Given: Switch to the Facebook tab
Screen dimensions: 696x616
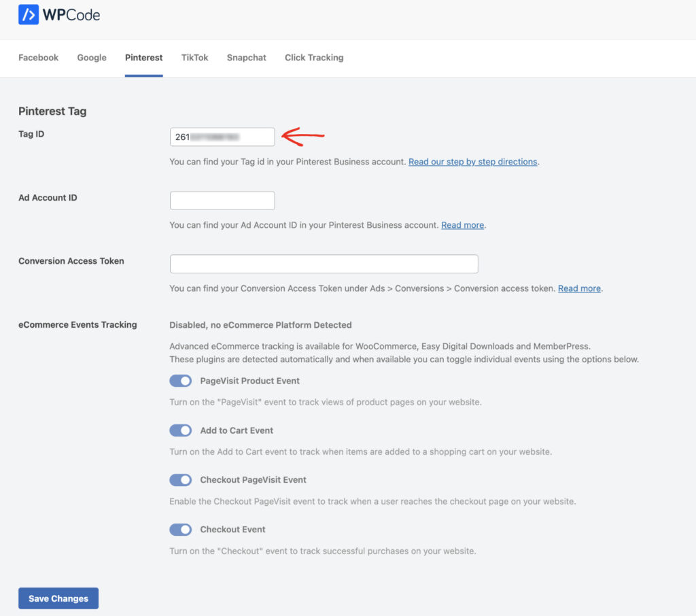Looking at the screenshot, I should [x=38, y=58].
